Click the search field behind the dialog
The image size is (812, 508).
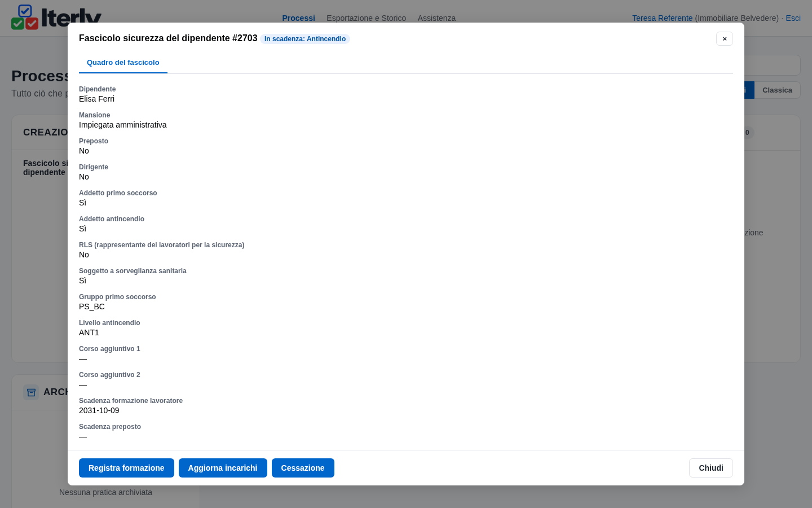[x=771, y=65]
